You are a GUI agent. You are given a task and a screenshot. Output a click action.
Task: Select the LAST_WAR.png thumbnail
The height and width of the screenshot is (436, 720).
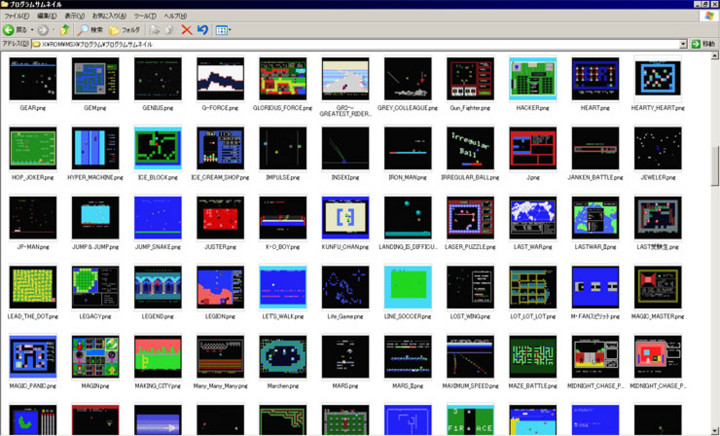point(533,218)
